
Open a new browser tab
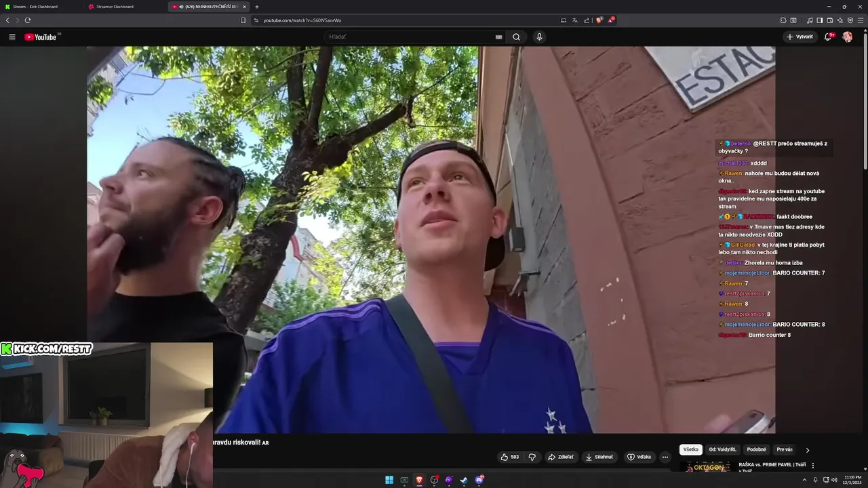[x=256, y=7]
